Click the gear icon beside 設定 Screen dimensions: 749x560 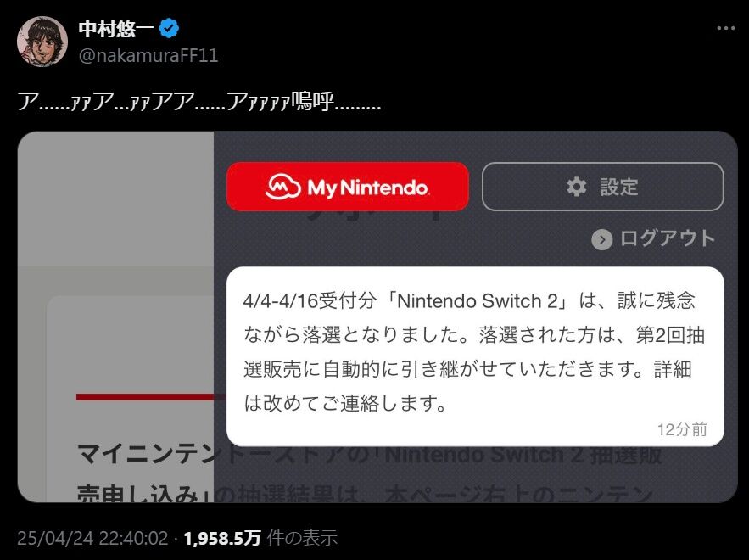pos(577,187)
